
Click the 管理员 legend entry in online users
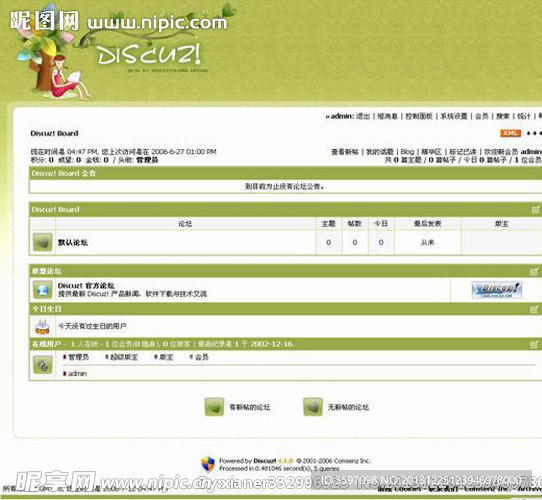[x=78, y=357]
